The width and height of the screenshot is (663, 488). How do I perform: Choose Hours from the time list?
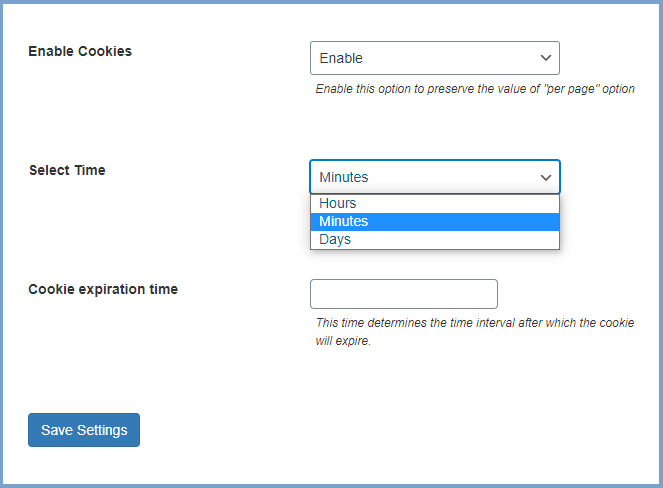pos(338,203)
